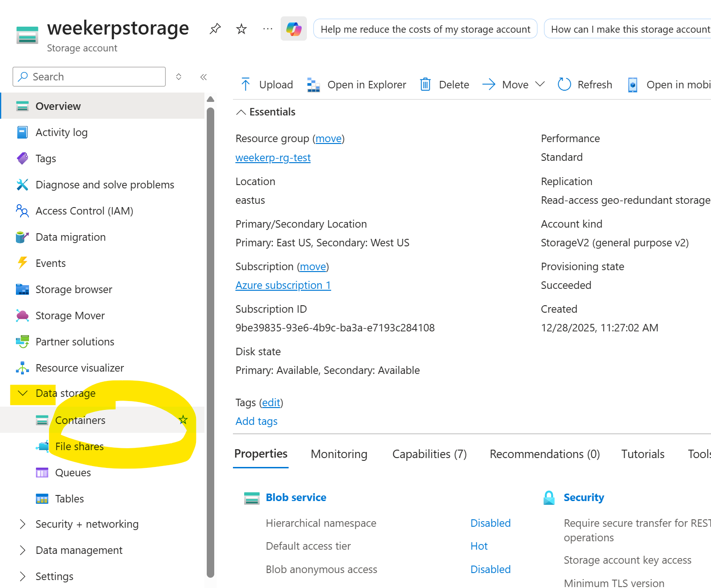Favorite the Containers menu item star
This screenshot has width=711, height=588.
183,420
